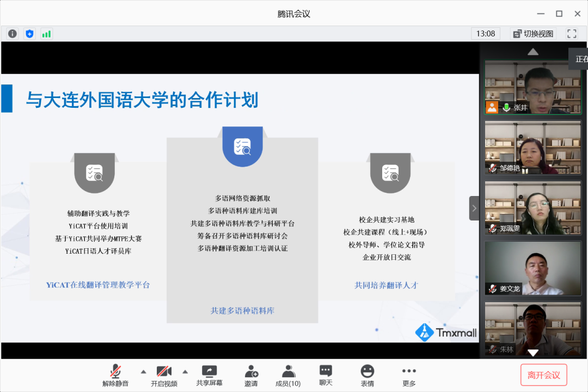Viewport: 588px width, 392px height.
Task: Enter full screen mode icon
Action: click(x=572, y=34)
